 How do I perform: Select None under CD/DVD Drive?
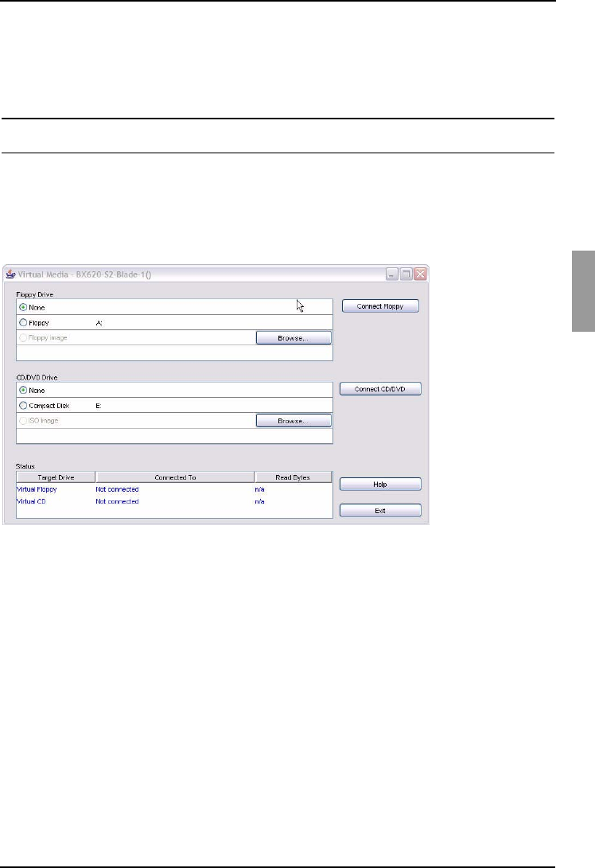click(23, 391)
